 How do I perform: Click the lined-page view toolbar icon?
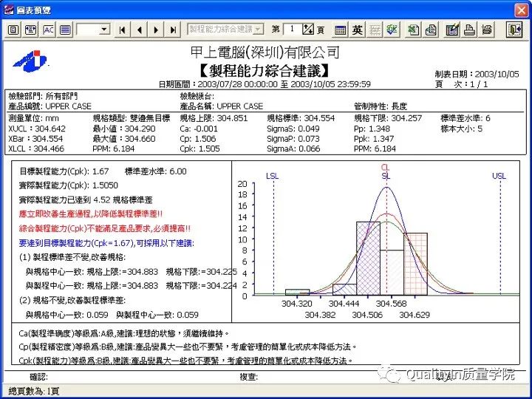pos(66,30)
